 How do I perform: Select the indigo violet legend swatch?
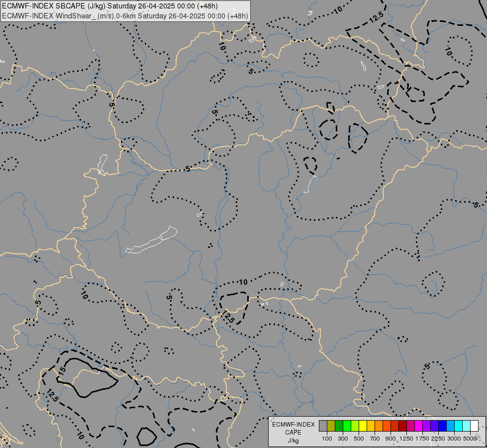[434, 426]
